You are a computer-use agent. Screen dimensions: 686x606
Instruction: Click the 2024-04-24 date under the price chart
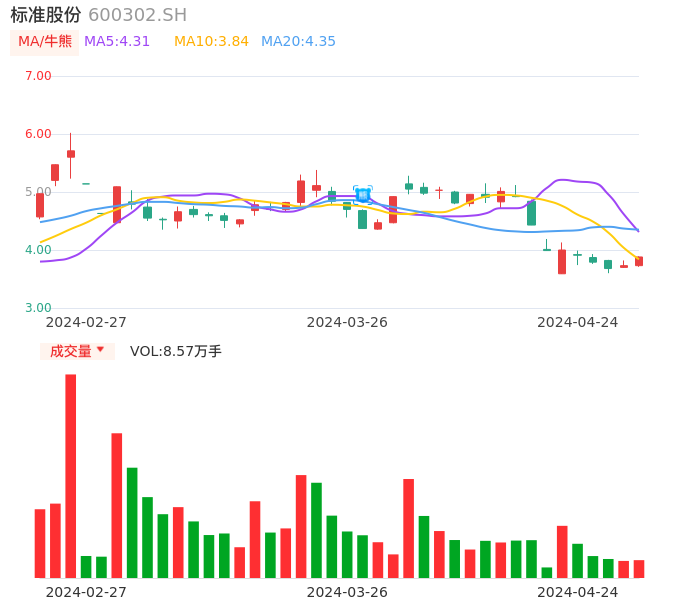(577, 322)
